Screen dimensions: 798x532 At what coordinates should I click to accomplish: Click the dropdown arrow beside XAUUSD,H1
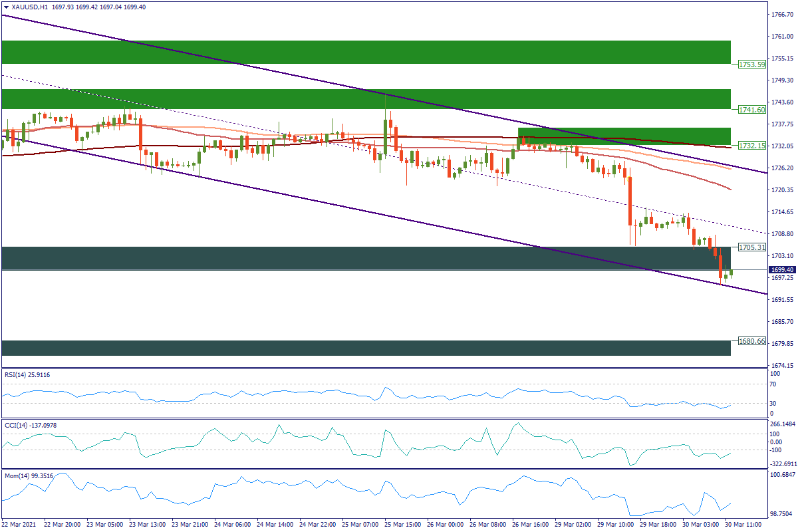point(6,6)
